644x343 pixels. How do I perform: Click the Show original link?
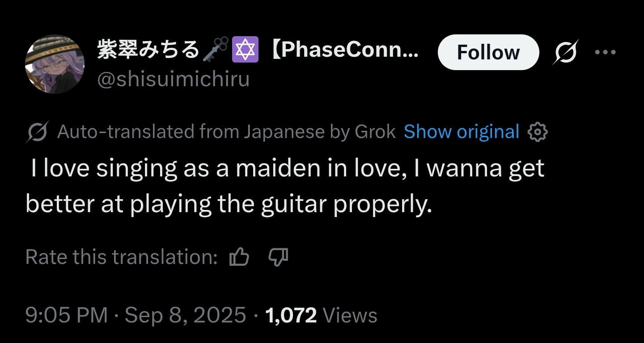tap(461, 132)
